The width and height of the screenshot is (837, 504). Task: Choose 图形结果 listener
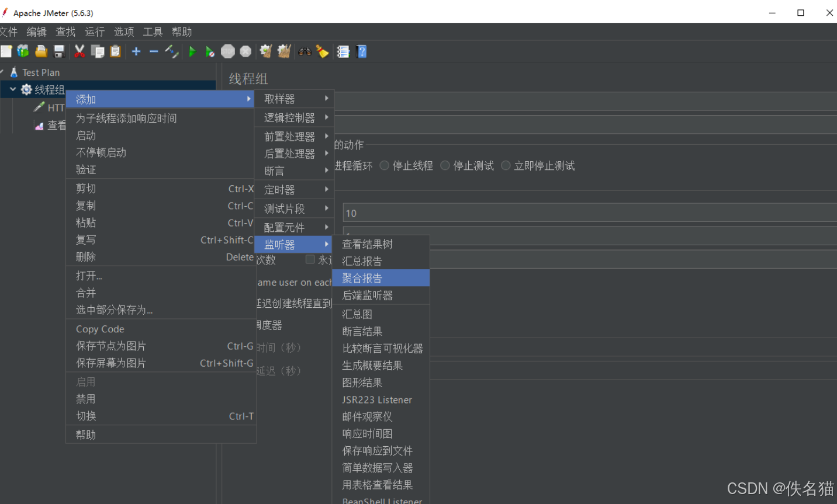pos(381,382)
